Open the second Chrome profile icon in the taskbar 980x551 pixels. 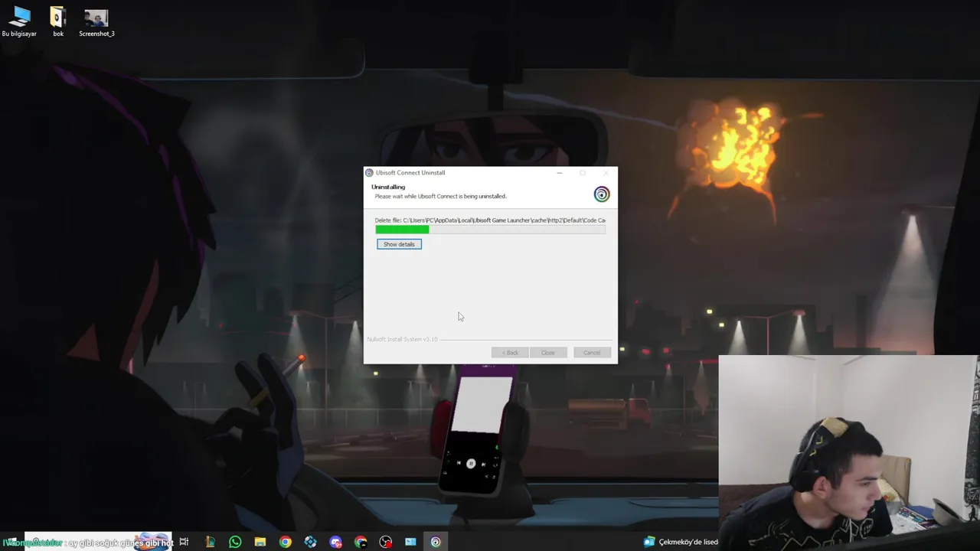coord(361,542)
